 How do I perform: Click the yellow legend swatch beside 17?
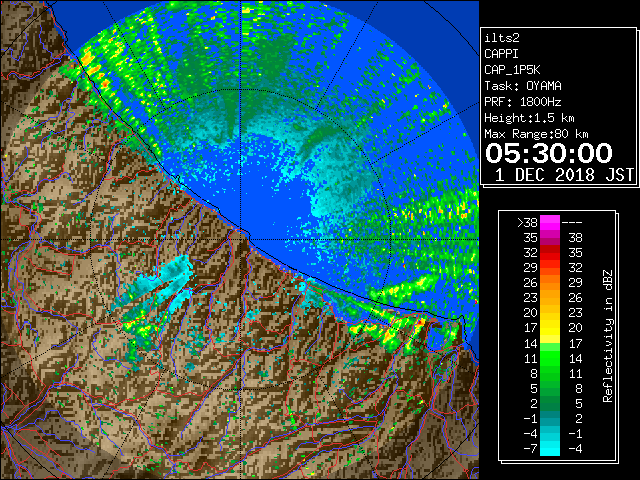pos(550,328)
